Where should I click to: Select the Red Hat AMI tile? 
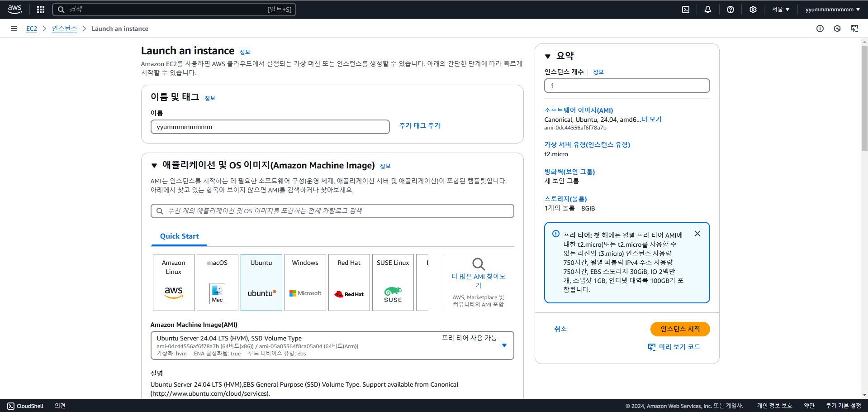pyautogui.click(x=349, y=283)
